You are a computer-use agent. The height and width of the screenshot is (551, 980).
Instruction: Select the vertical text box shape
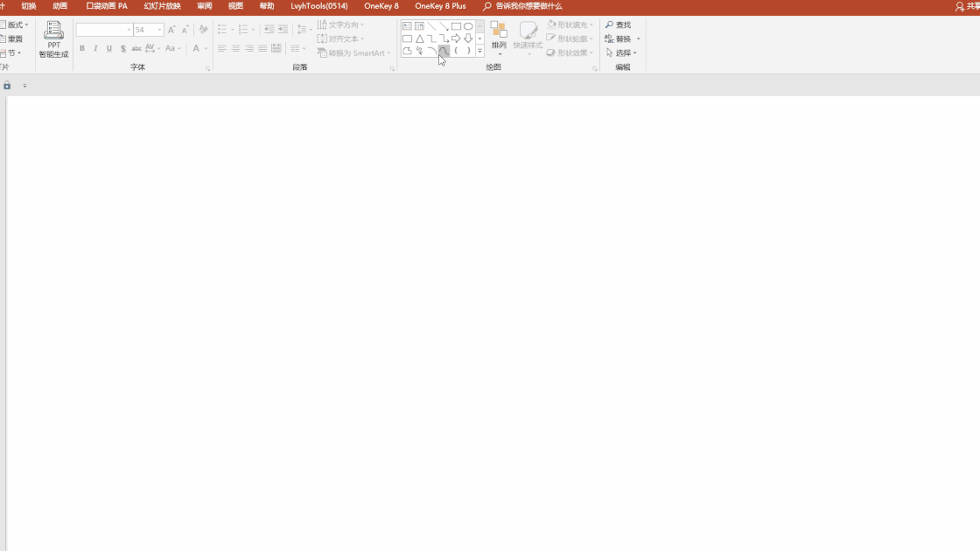coord(419,26)
